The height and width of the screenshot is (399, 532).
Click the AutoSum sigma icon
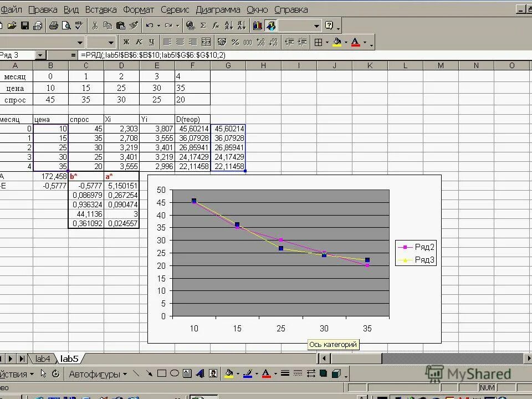tap(203, 25)
